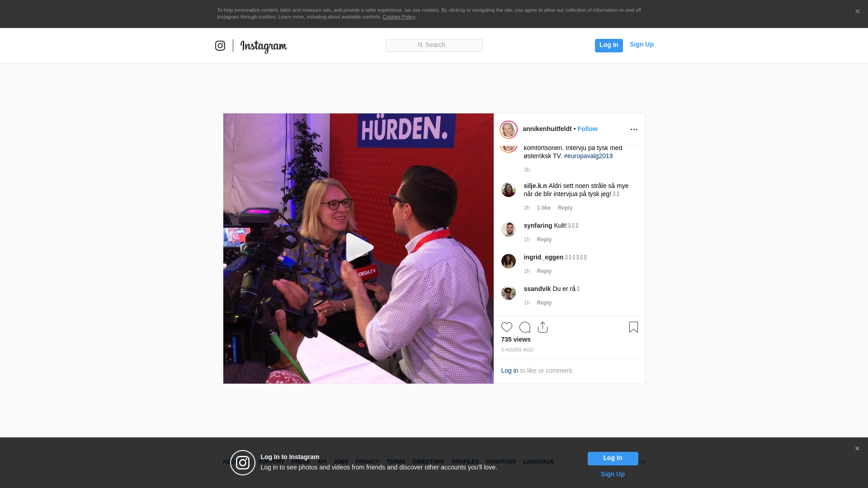This screenshot has height=488, width=868.
Task: Click Sign Up in bottom banner
Action: [613, 474]
